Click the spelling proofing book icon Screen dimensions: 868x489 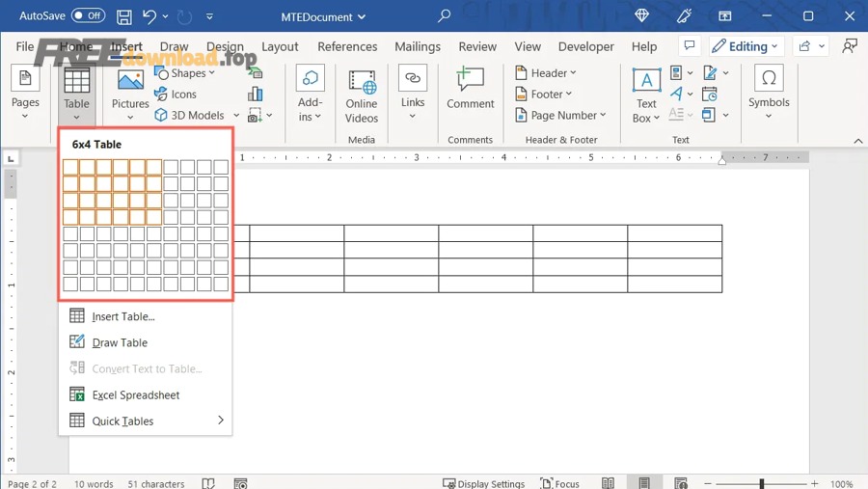point(208,483)
